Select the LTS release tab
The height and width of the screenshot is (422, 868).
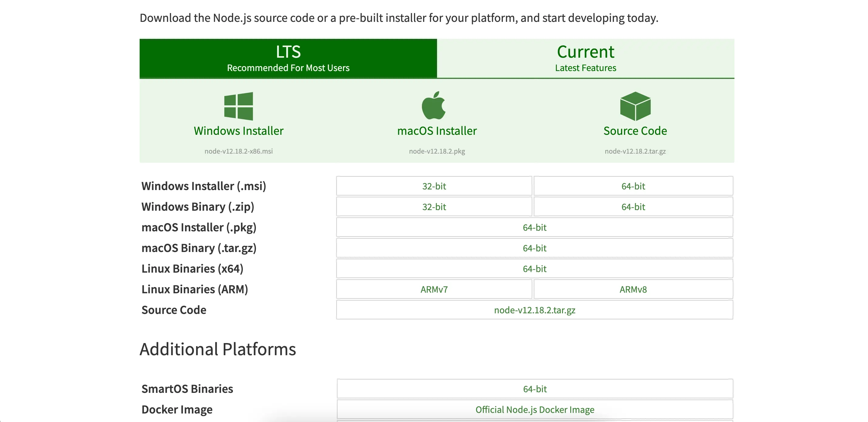pyautogui.click(x=288, y=58)
